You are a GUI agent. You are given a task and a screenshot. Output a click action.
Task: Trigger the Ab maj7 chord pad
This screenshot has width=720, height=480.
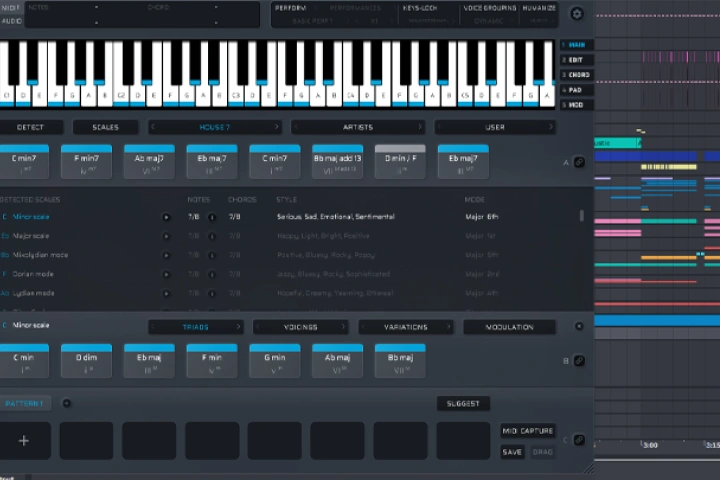[x=149, y=162]
